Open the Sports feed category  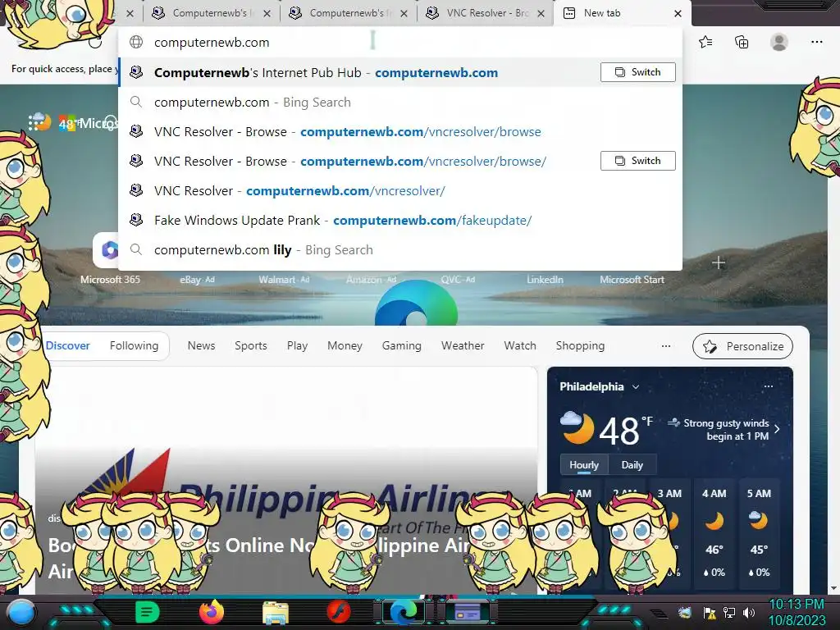251,346
